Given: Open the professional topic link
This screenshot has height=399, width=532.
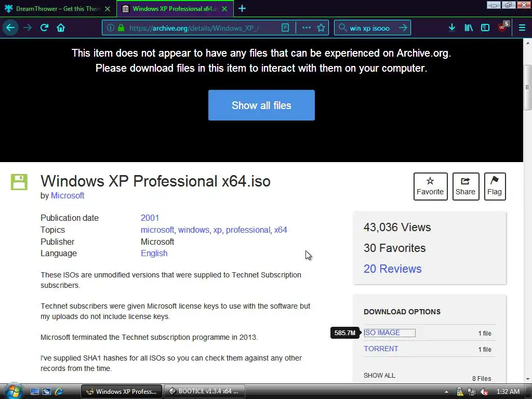Looking at the screenshot, I should tap(248, 230).
